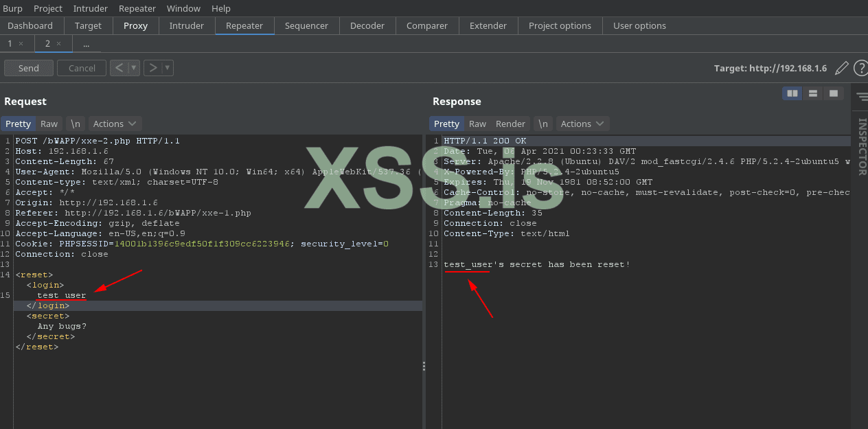Switch to top-bottom stacked layout
Screen dimensions: 868x429
pos(813,93)
